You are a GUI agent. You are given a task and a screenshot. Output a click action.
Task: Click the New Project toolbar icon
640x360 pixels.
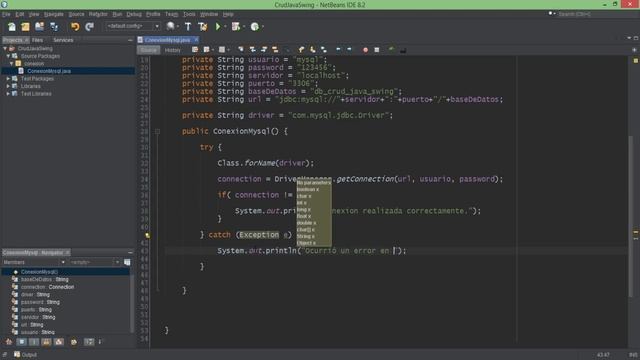click(25, 27)
